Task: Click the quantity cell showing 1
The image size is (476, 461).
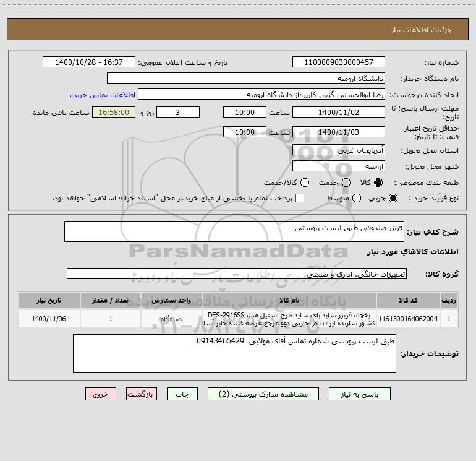Action: tap(111, 319)
